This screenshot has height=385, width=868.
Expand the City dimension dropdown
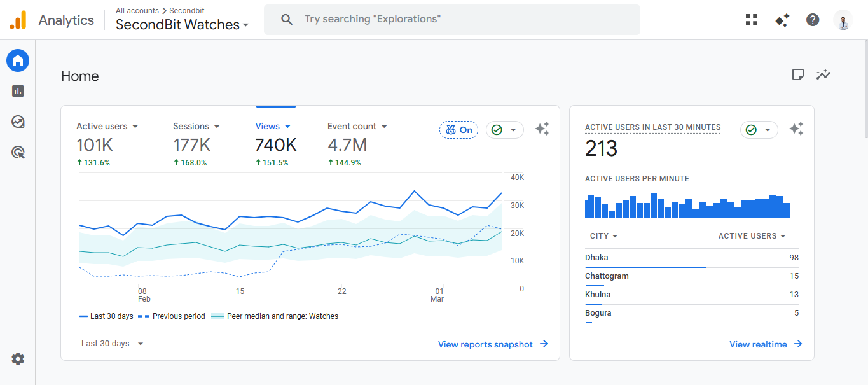[603, 236]
